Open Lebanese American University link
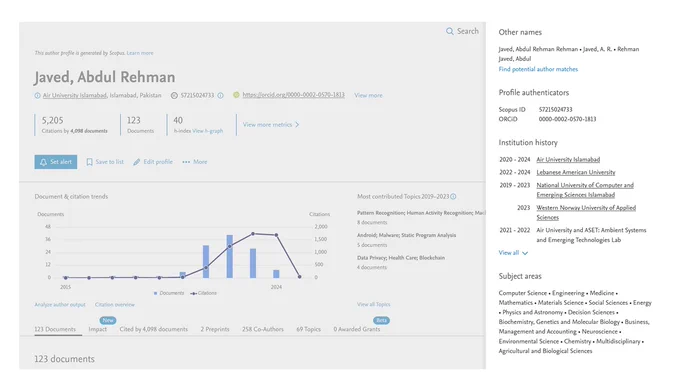The width and height of the screenshot is (680, 383). 575,172
